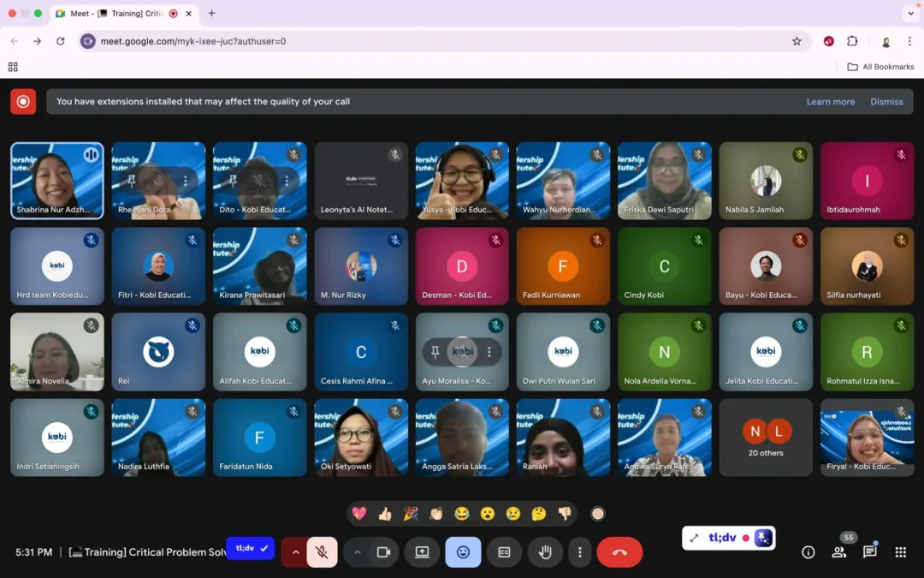This screenshot has width=924, height=578.
Task: Select the Meet Training browser tab
Action: (x=124, y=13)
